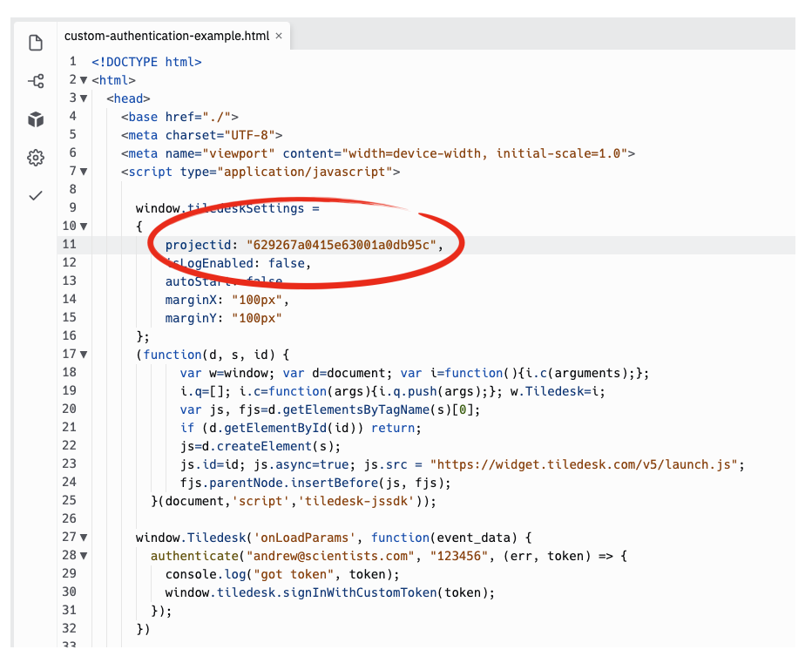Collapse the authenticate callback fold on line 28
The width and height of the screenshot is (812, 663).
click(x=84, y=556)
